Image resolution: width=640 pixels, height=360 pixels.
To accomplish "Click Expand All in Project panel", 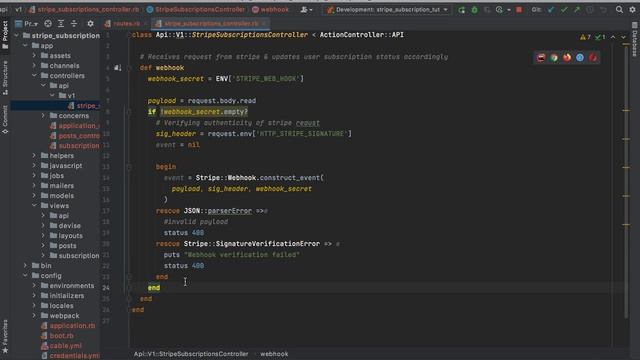I will [61, 24].
